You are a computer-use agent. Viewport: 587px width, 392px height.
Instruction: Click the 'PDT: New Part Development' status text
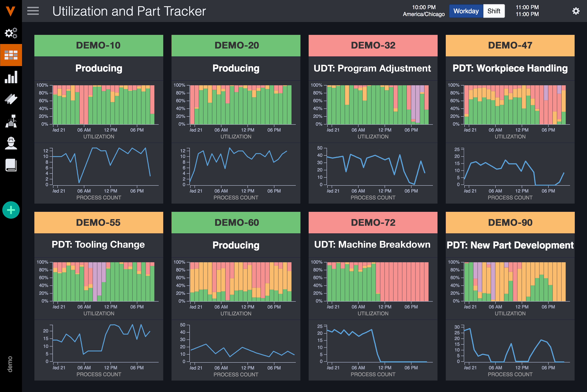510,245
